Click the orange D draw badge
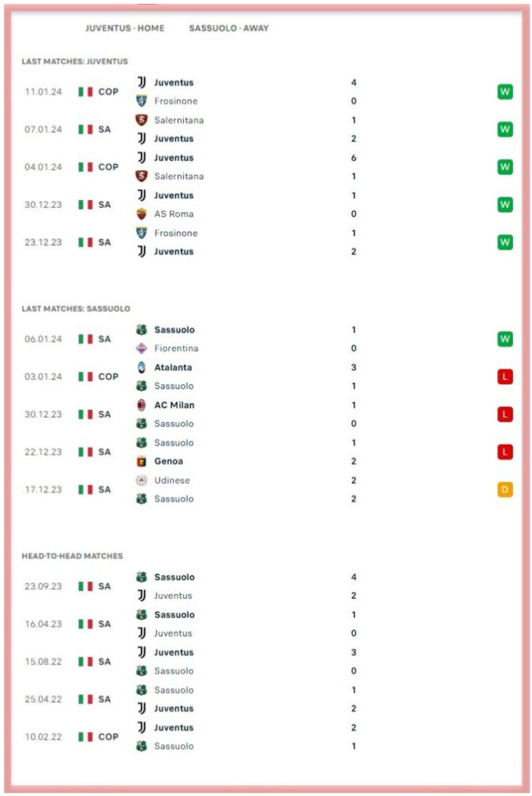532x796 pixels. point(505,490)
